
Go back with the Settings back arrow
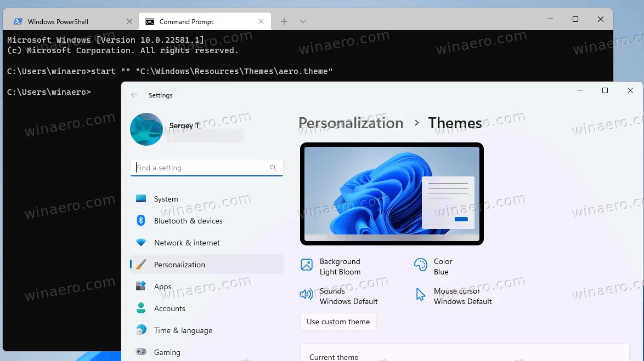134,95
